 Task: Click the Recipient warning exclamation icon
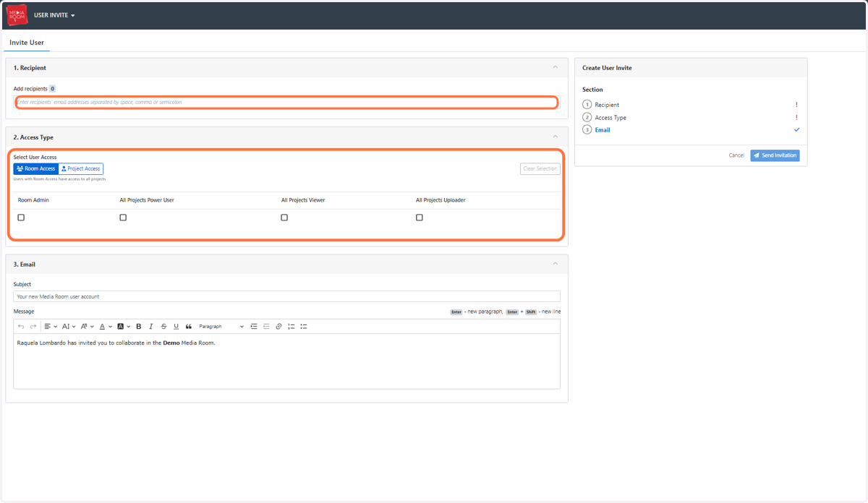[796, 105]
